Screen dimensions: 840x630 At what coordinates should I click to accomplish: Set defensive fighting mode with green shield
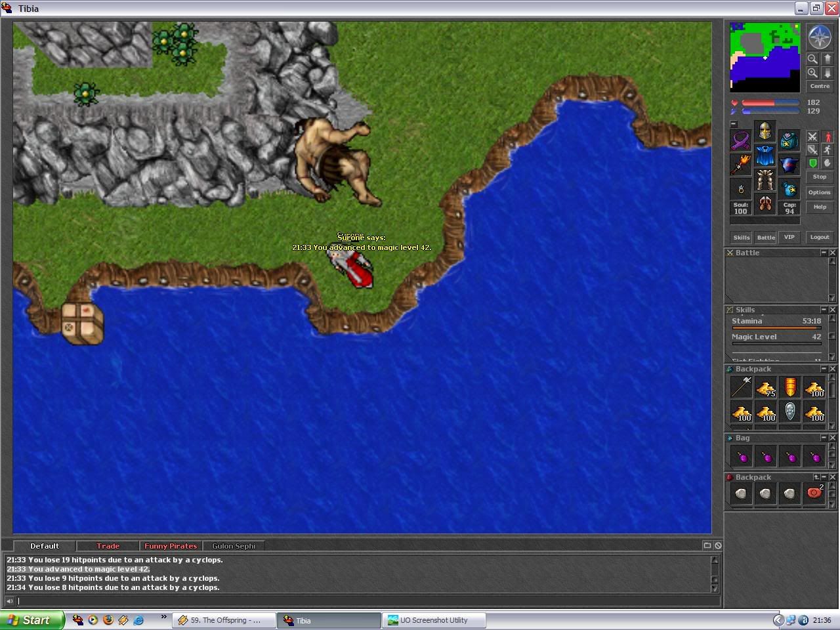coord(812,163)
